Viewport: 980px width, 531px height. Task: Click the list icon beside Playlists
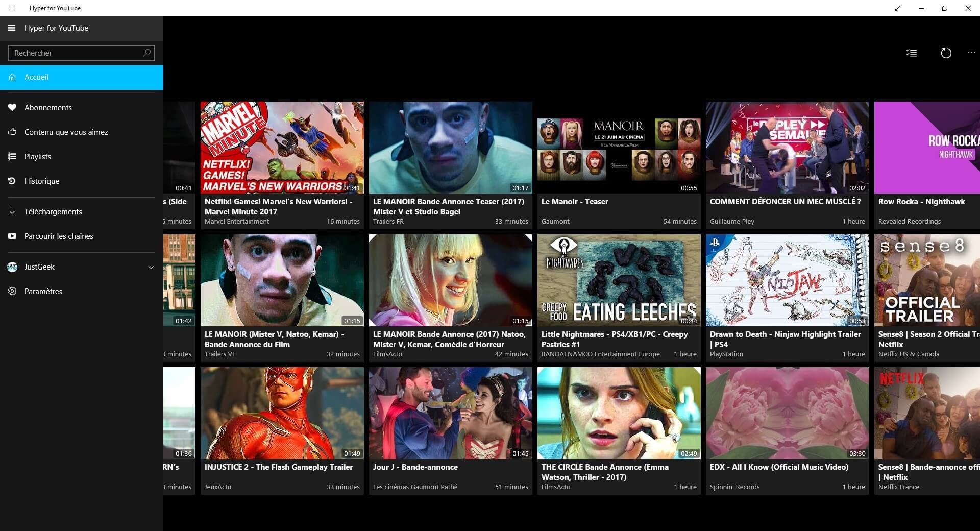tap(12, 157)
